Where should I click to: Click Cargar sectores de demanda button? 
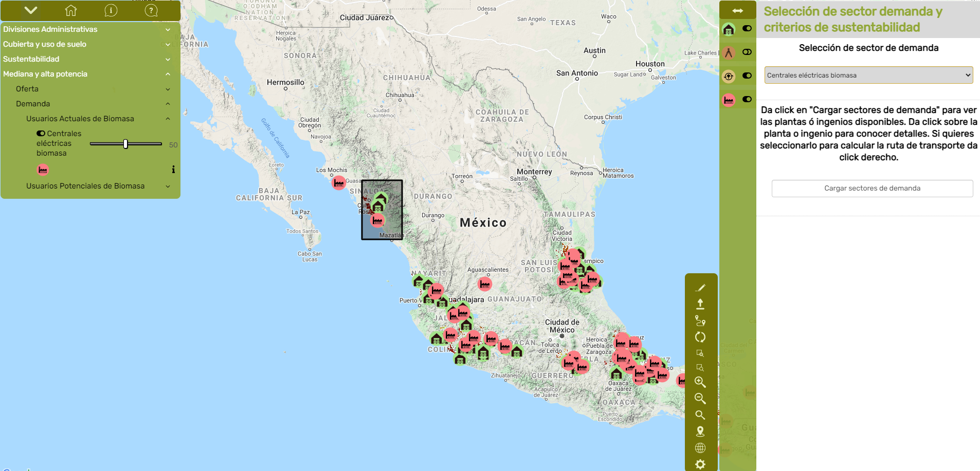pos(872,189)
